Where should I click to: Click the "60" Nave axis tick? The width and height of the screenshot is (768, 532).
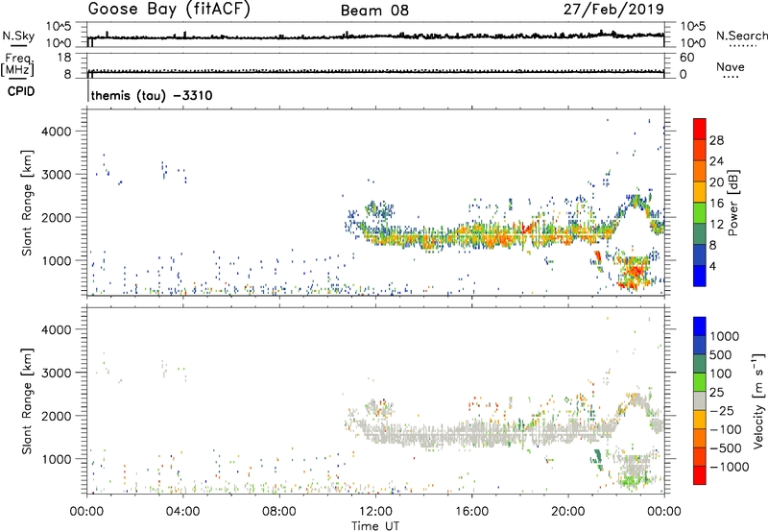click(686, 58)
